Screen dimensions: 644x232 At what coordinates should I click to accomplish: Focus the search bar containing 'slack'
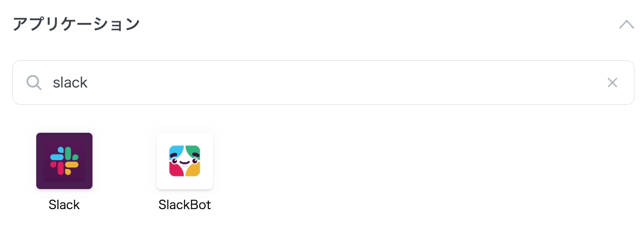click(x=323, y=83)
